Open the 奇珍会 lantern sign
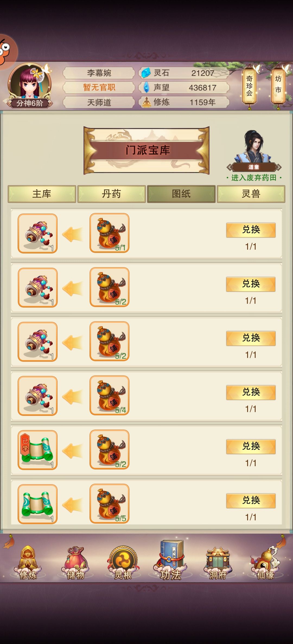Viewport: 293px width, 644px height. coord(249,86)
